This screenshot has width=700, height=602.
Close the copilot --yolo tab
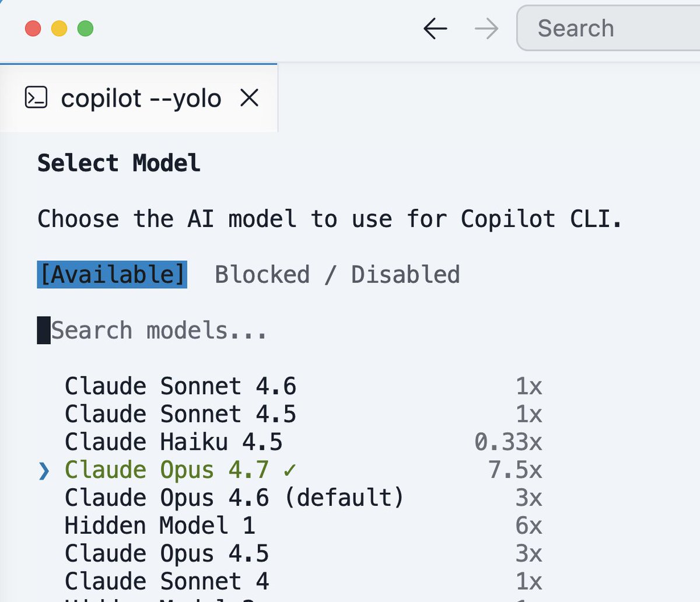(250, 98)
